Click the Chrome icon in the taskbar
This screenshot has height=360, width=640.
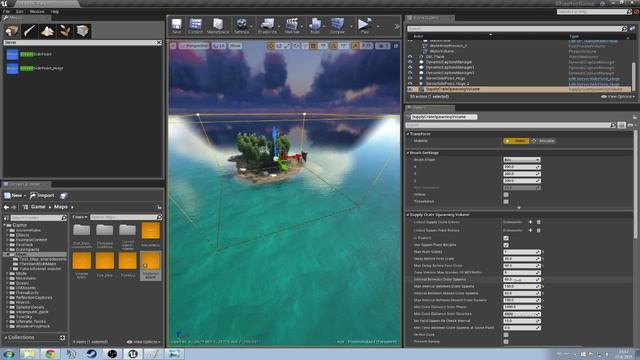50,354
